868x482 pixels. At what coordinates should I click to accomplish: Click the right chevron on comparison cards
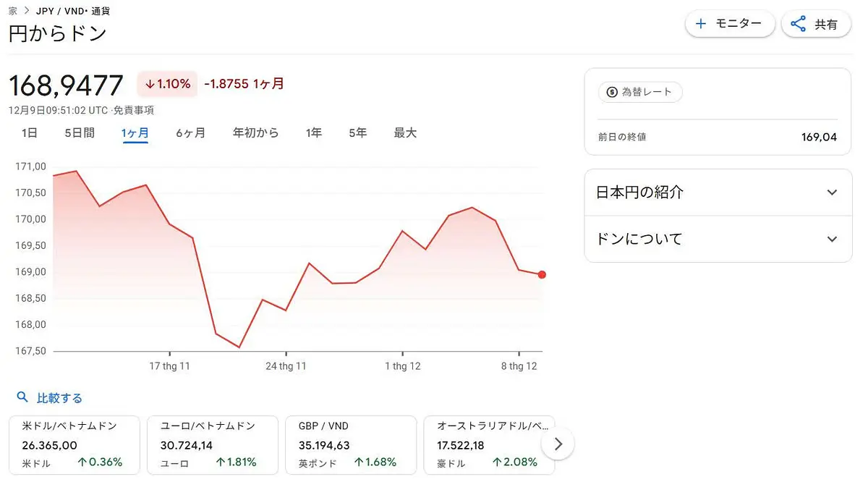(558, 444)
